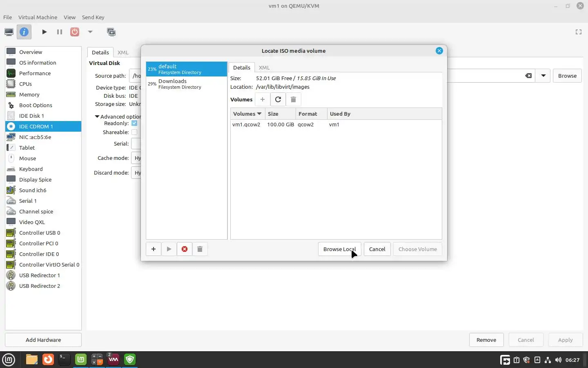The height and width of the screenshot is (368, 588).
Task: Pause the virtual machine
Action: [x=60, y=32]
